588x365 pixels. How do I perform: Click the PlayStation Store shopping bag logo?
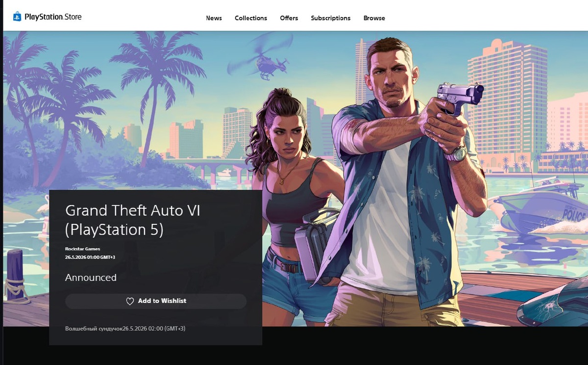point(17,17)
